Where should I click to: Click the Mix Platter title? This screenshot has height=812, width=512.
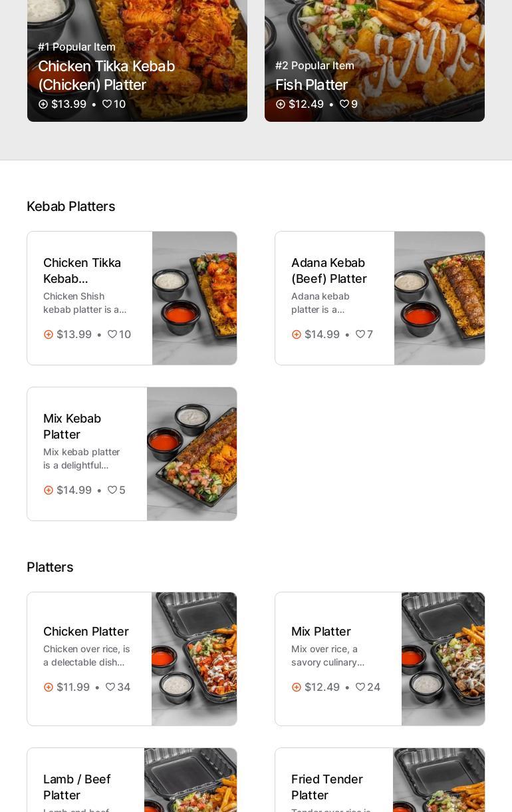[321, 632]
